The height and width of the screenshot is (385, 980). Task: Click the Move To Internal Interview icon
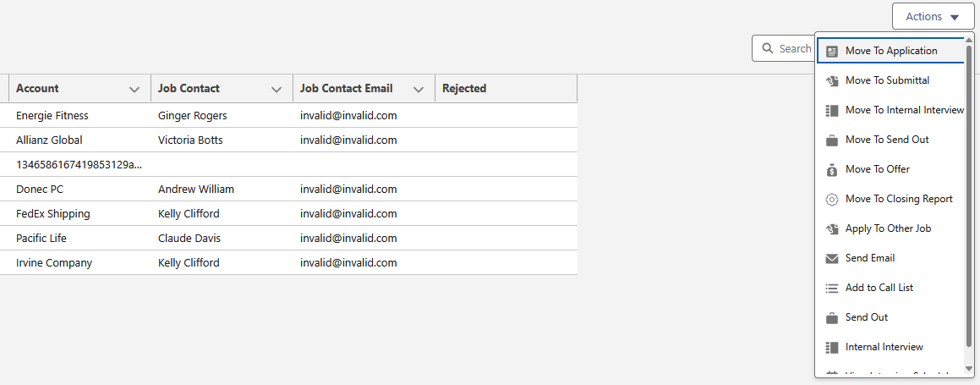[x=831, y=111]
